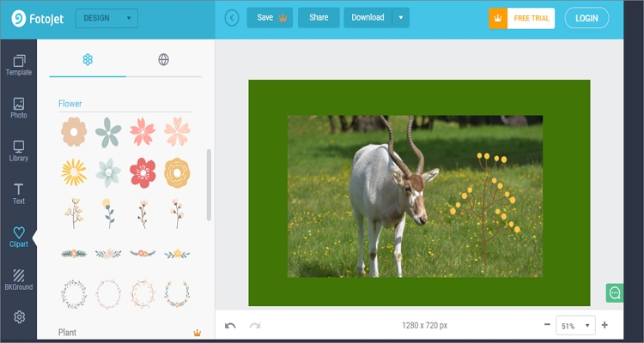This screenshot has width=644, height=343.
Task: Click the FotoJet logo
Action: (x=38, y=19)
